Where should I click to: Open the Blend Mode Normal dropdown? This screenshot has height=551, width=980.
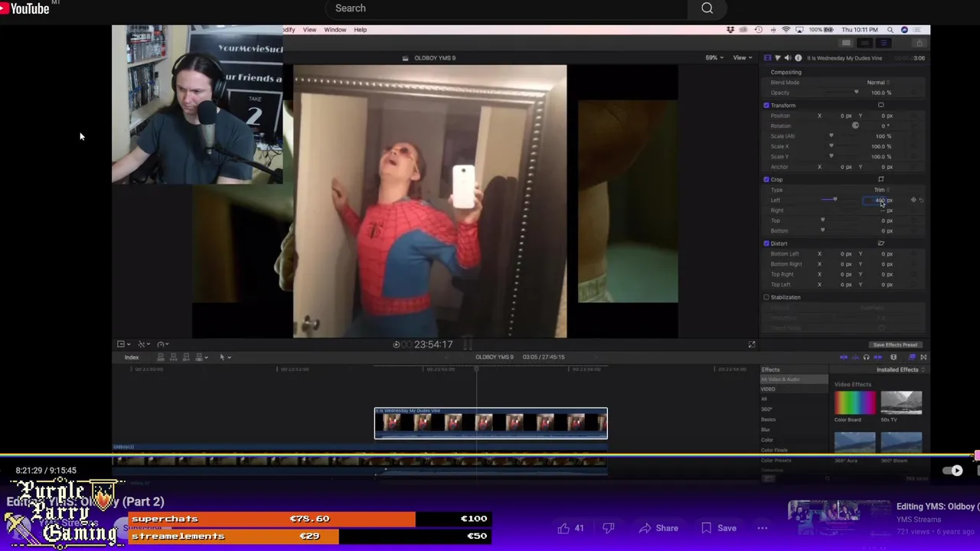coord(878,82)
